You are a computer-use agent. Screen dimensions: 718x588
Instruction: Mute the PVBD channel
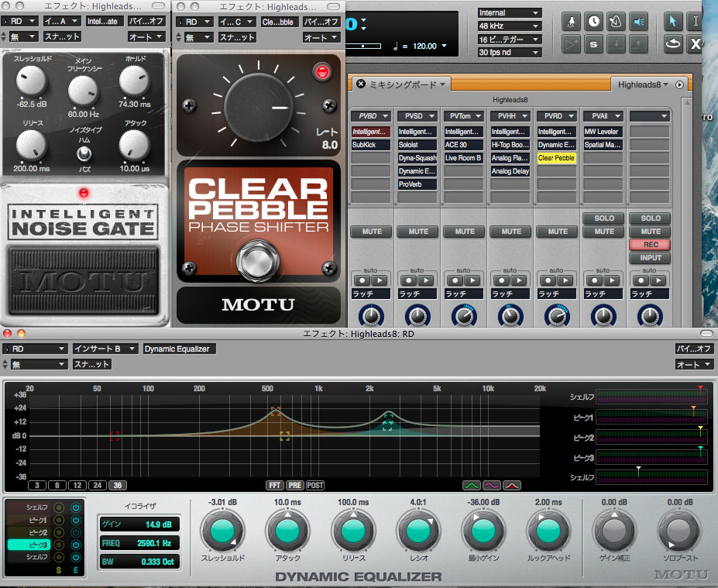tap(372, 232)
